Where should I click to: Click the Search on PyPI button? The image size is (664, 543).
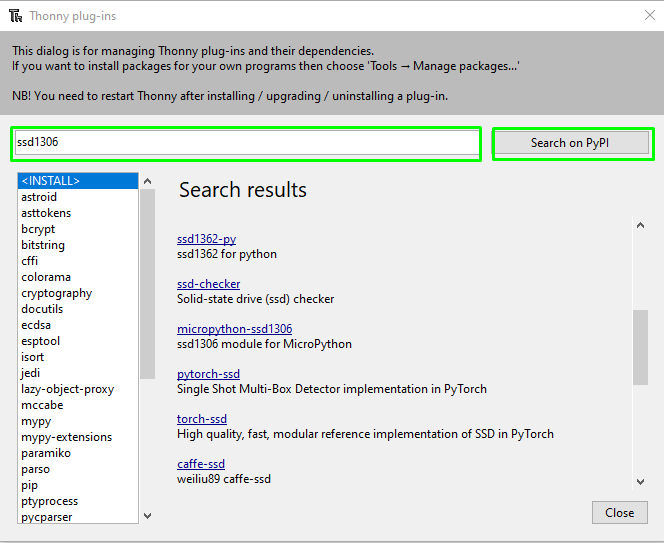click(x=570, y=143)
